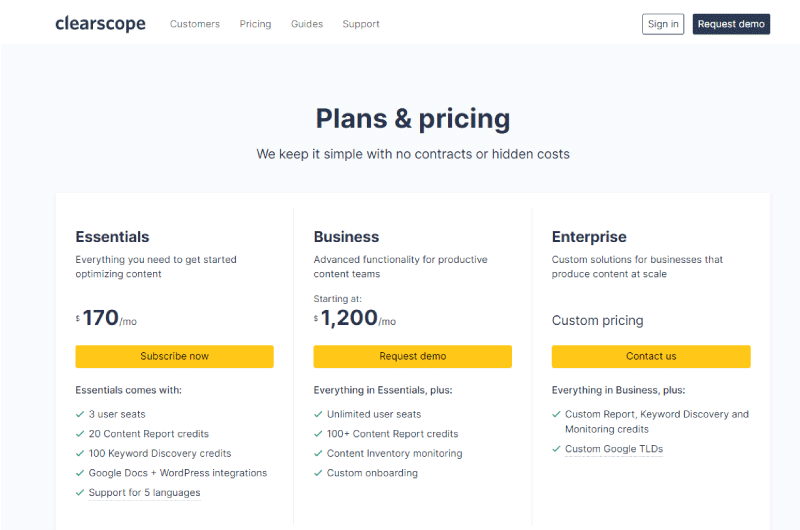Click checkmark beside 100 Keyword Discovery credits
The height and width of the screenshot is (530, 800).
80,453
